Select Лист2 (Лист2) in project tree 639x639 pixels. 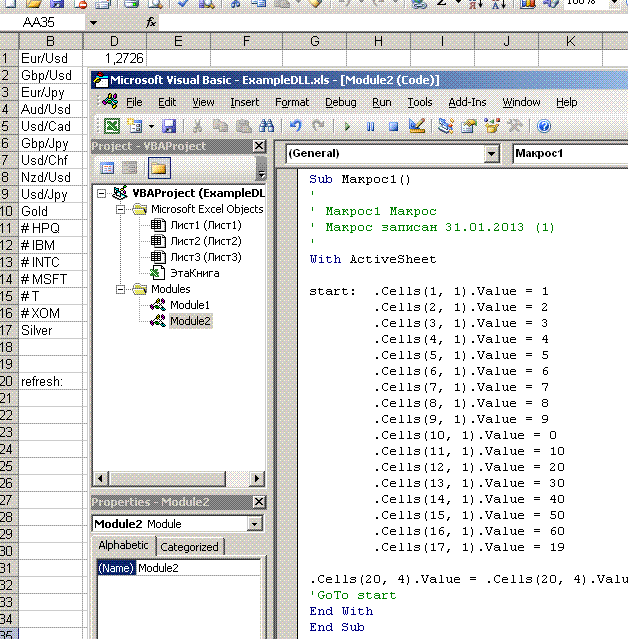pyautogui.click(x=206, y=241)
